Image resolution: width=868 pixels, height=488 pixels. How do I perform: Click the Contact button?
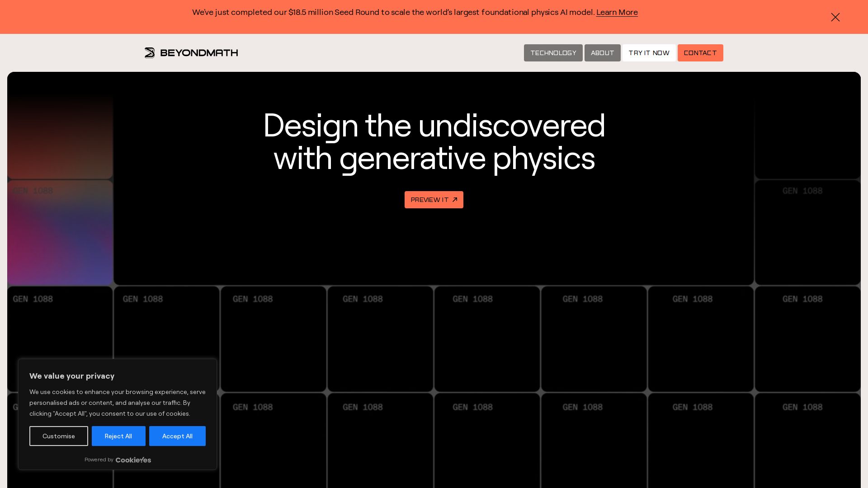coord(700,53)
